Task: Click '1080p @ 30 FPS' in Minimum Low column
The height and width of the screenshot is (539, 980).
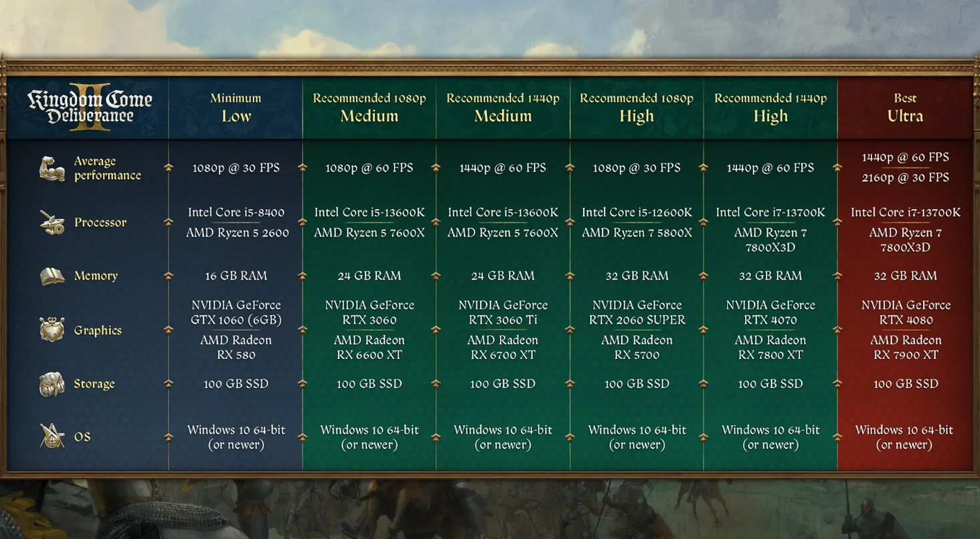Action: point(236,168)
